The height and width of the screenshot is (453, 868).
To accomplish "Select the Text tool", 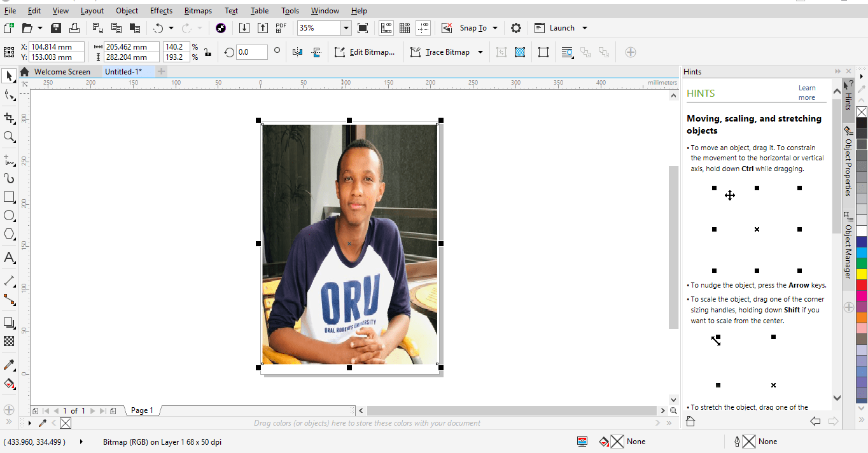I will (x=9, y=258).
